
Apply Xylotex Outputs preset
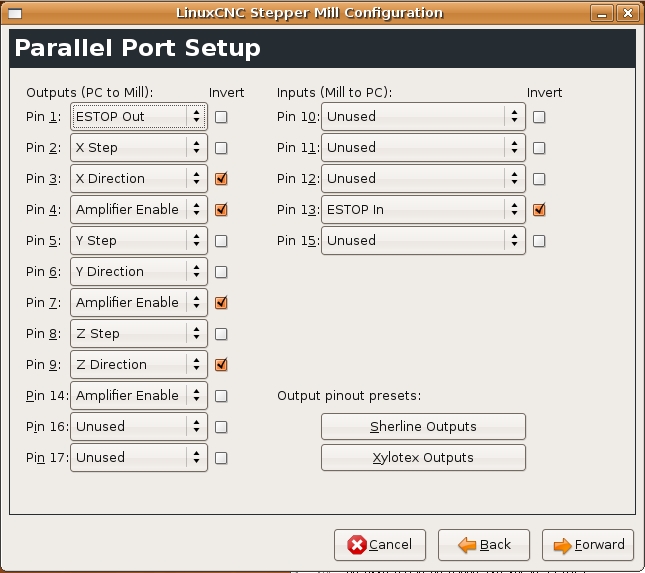pos(423,457)
